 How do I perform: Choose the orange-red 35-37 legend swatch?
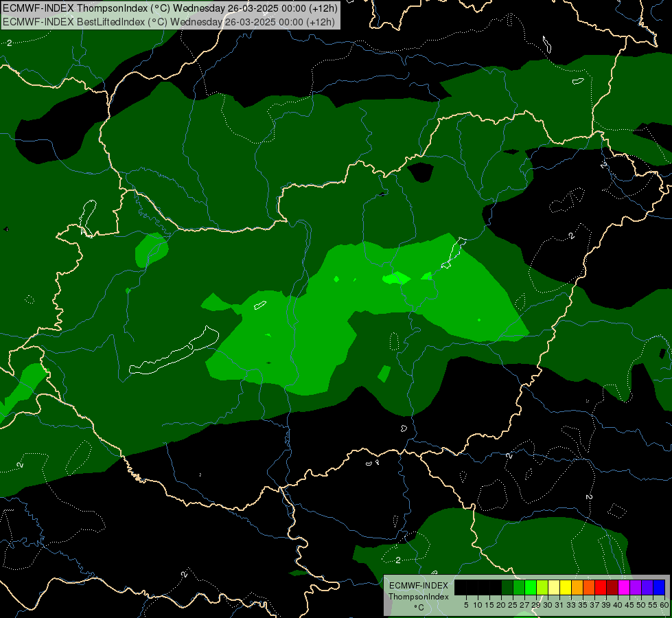(x=589, y=587)
